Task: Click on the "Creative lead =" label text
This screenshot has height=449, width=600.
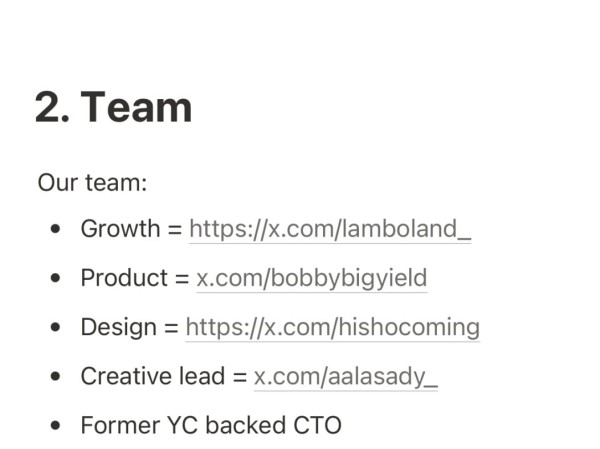Action: pos(164,376)
